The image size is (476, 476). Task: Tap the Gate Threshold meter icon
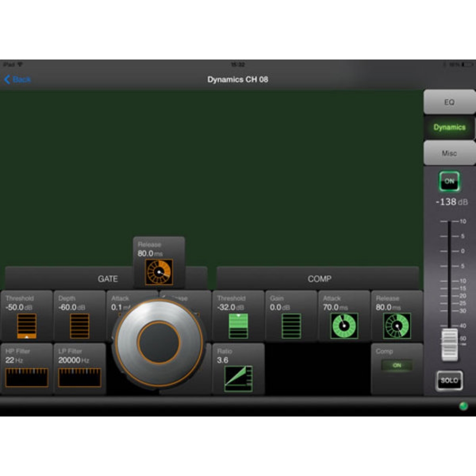(x=26, y=326)
